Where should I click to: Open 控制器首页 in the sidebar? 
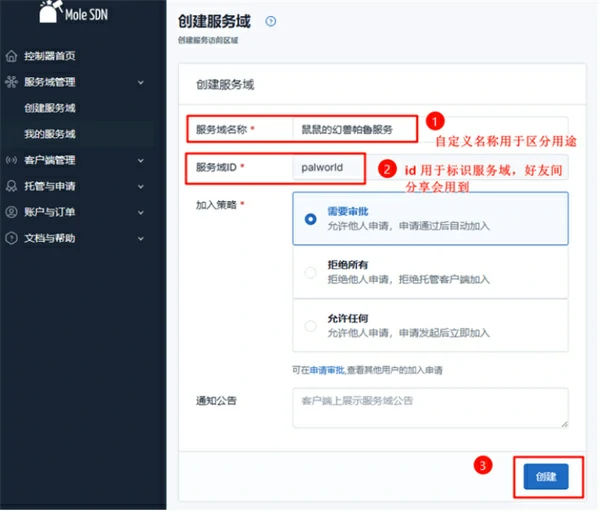pos(50,56)
